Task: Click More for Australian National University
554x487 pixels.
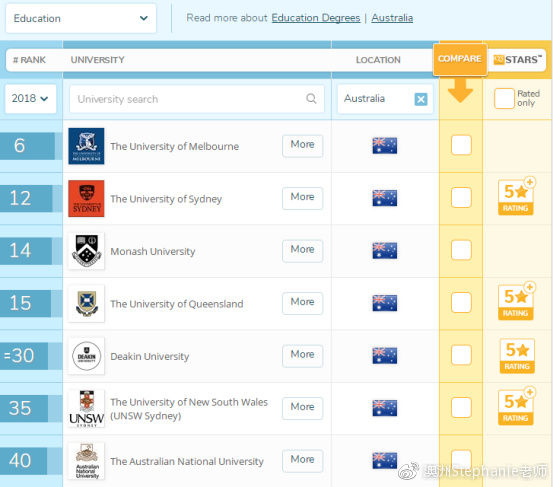Action: [302, 460]
